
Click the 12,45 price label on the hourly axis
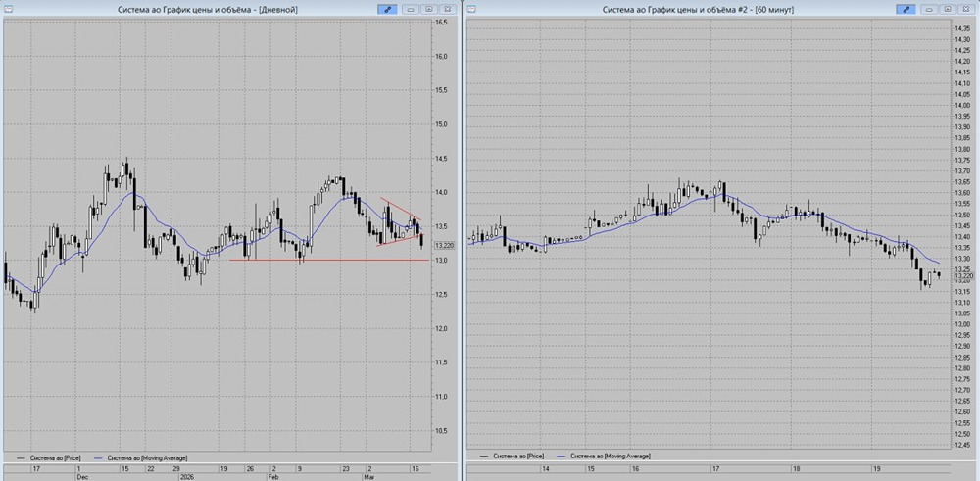tap(961, 445)
